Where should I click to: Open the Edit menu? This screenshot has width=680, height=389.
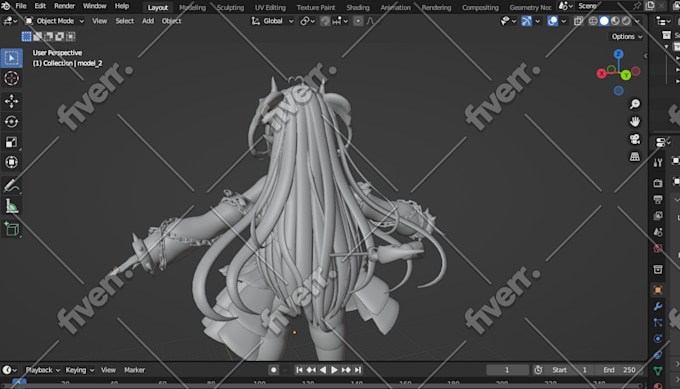40,6
